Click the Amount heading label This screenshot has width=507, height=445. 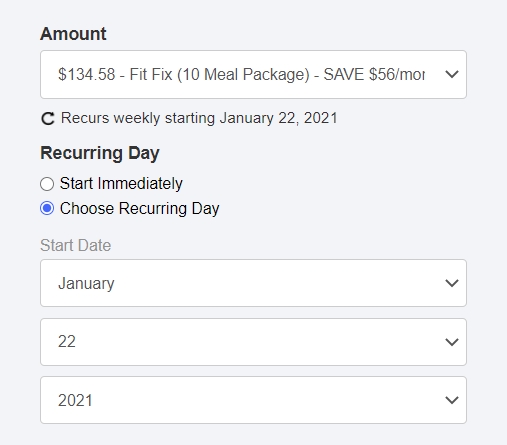pos(73,34)
